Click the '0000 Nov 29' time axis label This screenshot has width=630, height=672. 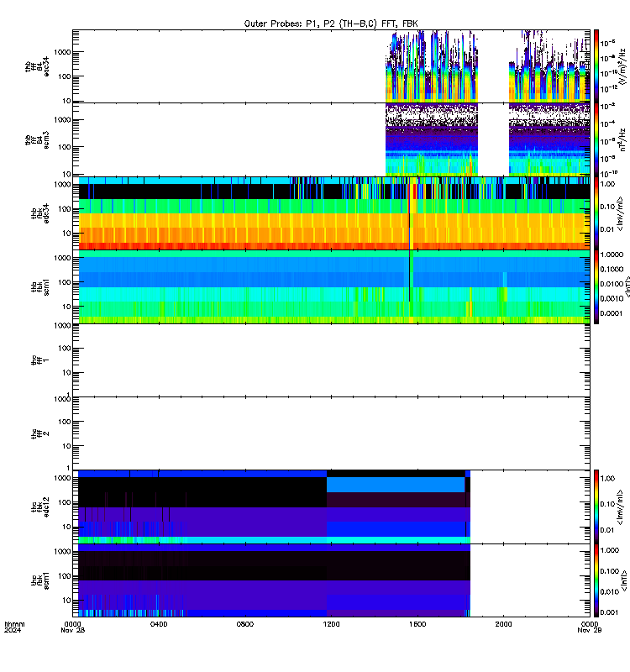590,627
